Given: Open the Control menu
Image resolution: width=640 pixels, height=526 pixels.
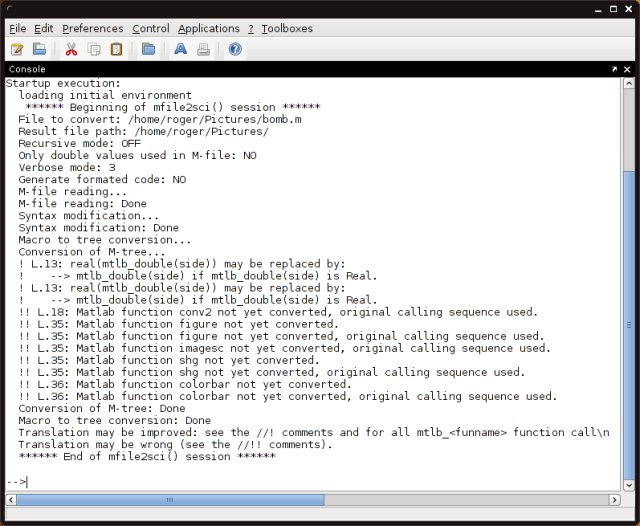Looking at the screenshot, I should coord(151,29).
